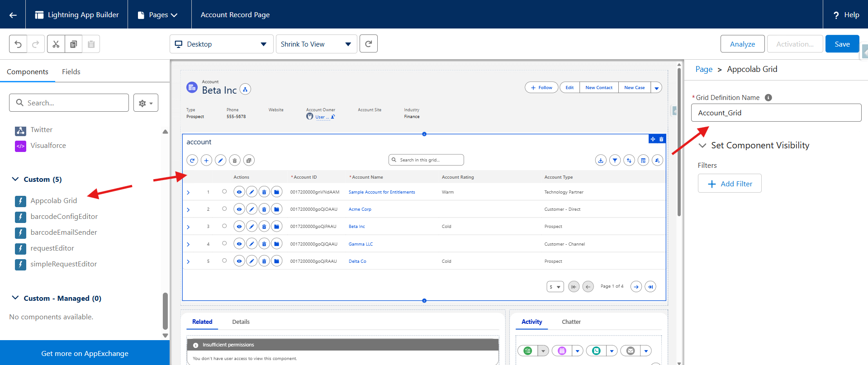Collapse Set Component Visibility section
868x365 pixels.
tap(702, 145)
